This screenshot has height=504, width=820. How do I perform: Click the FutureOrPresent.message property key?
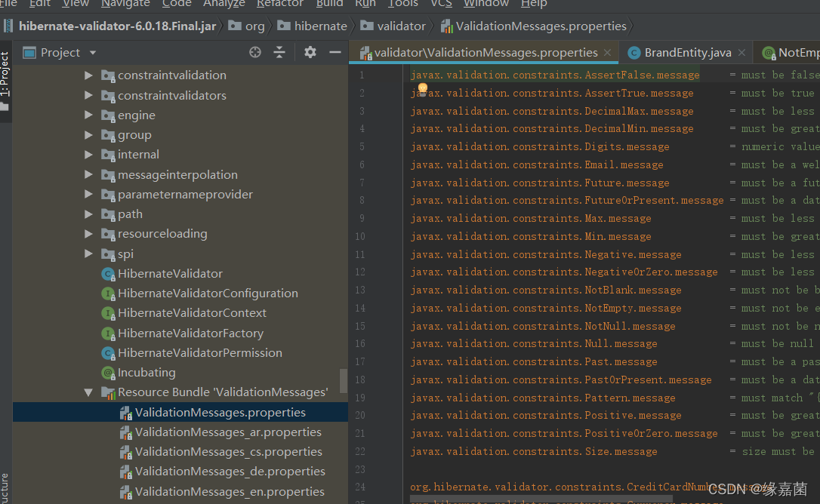(x=567, y=200)
